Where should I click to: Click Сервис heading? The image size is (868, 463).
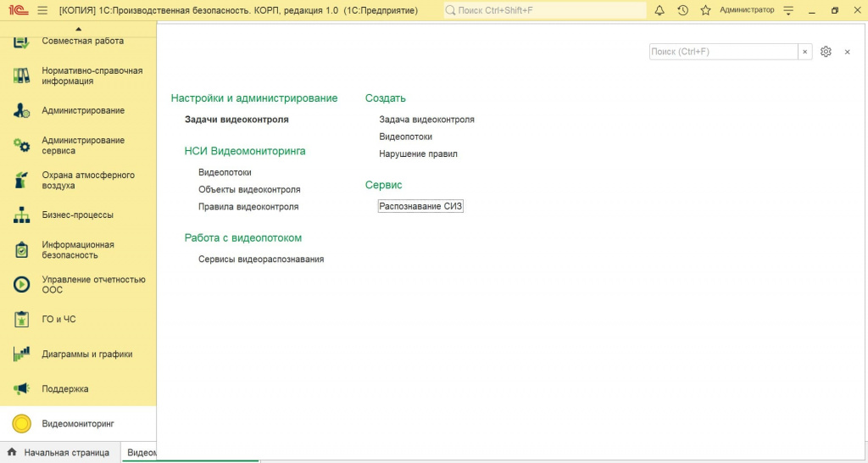[x=383, y=185]
